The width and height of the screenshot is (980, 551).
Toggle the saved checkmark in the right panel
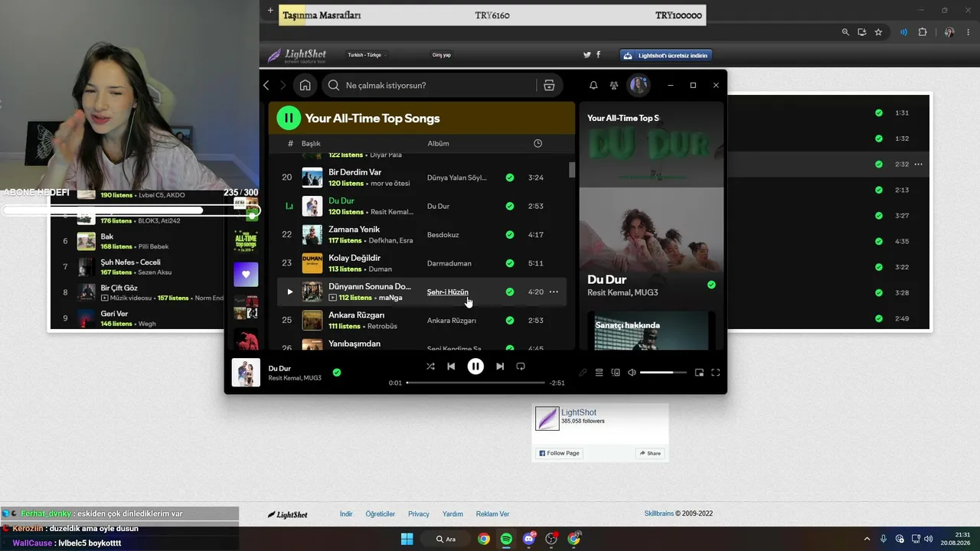[711, 285]
